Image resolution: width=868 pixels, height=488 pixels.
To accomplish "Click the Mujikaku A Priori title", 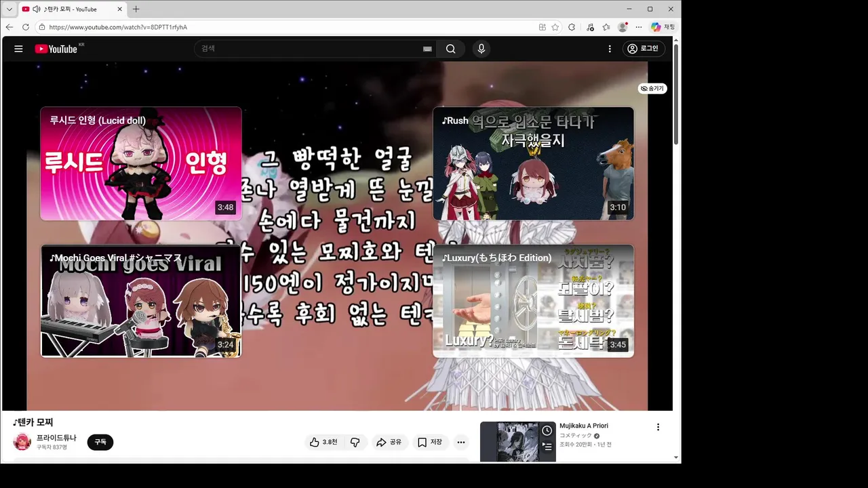I will [x=584, y=426].
